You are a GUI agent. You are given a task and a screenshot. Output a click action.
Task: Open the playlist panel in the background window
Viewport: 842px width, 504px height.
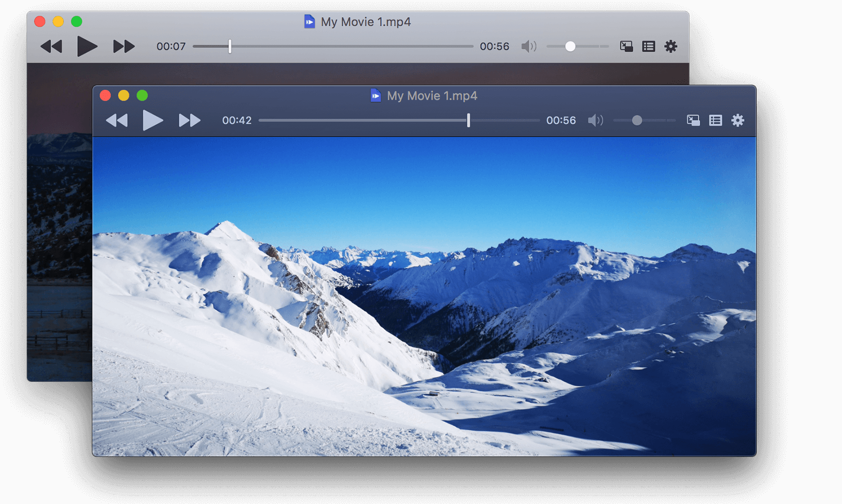click(648, 46)
